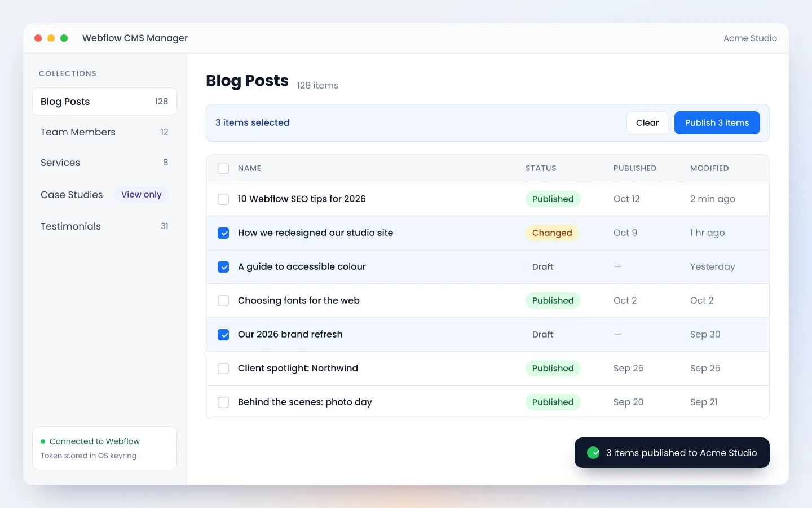Viewport: 812px width, 508px height.
Task: Click the Acme Studio site name in title bar
Action: coord(750,38)
